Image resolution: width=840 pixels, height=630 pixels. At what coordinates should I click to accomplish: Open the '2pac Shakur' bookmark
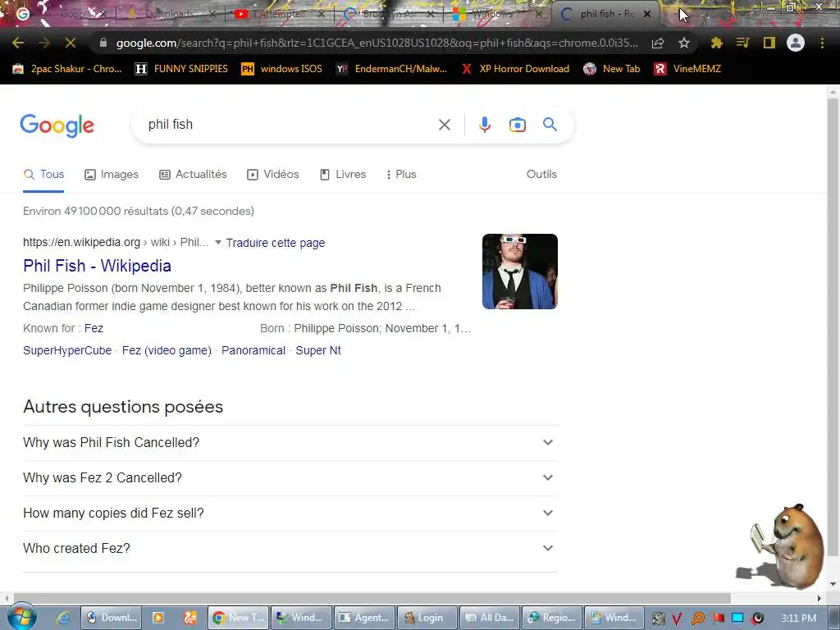pyautogui.click(x=67, y=69)
